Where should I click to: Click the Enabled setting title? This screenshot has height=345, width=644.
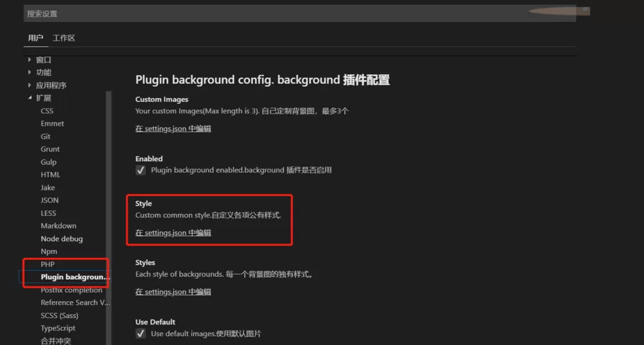click(x=149, y=159)
